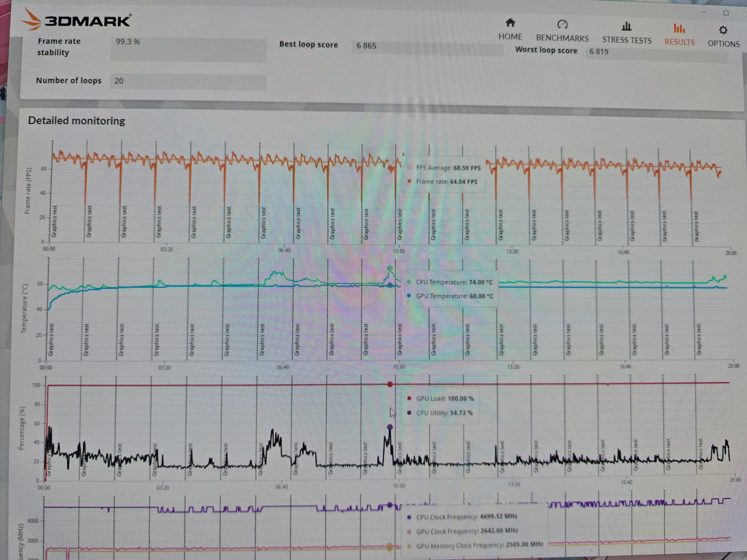Click the Best loop score value 6 865
The image size is (747, 560).
coord(366,46)
